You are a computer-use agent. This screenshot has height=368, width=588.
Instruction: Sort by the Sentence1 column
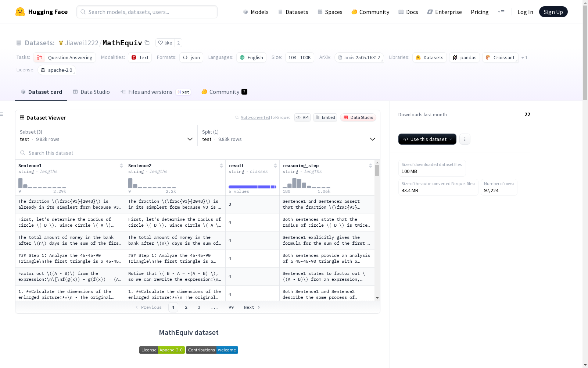pyautogui.click(x=121, y=166)
